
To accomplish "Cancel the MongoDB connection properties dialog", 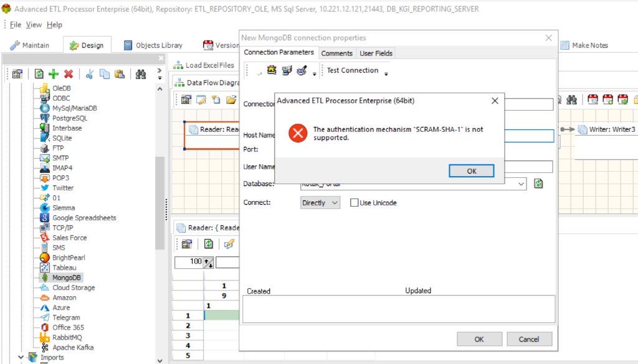I will (x=529, y=339).
